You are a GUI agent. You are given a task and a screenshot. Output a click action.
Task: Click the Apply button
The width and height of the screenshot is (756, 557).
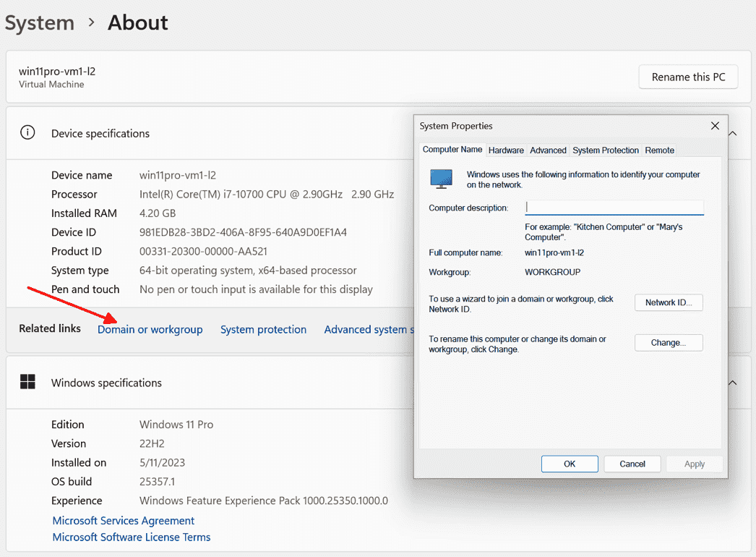[x=695, y=464]
